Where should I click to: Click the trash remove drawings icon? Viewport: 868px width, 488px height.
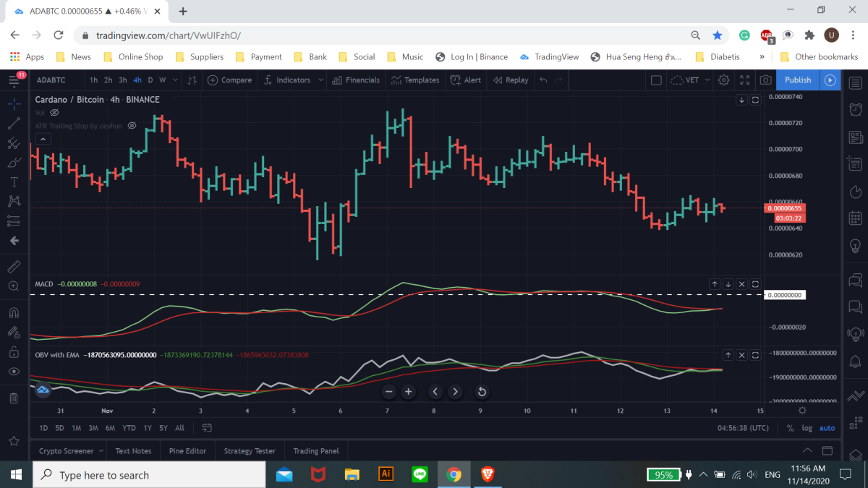(x=14, y=398)
